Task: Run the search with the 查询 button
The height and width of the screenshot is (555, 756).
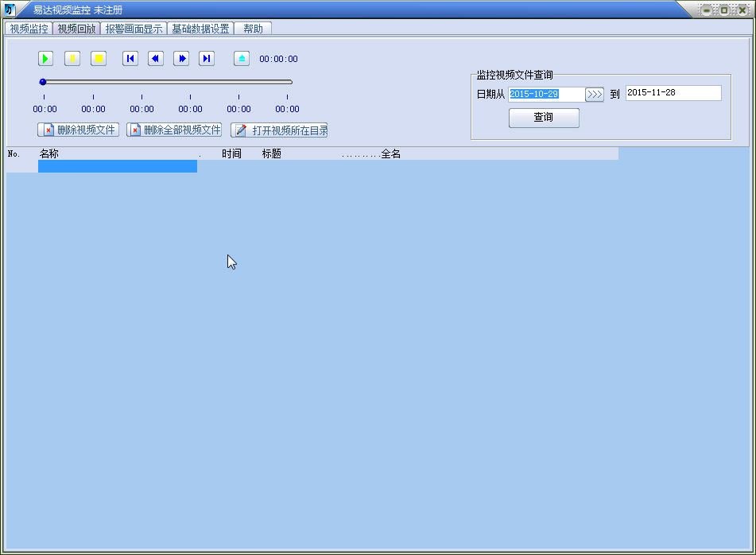Action: click(x=544, y=118)
